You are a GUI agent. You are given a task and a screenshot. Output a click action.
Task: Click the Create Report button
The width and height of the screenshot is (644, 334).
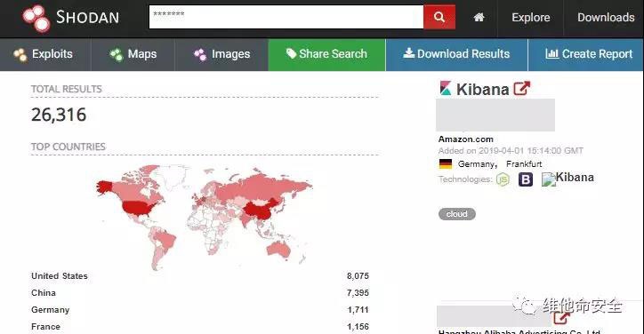click(x=589, y=54)
